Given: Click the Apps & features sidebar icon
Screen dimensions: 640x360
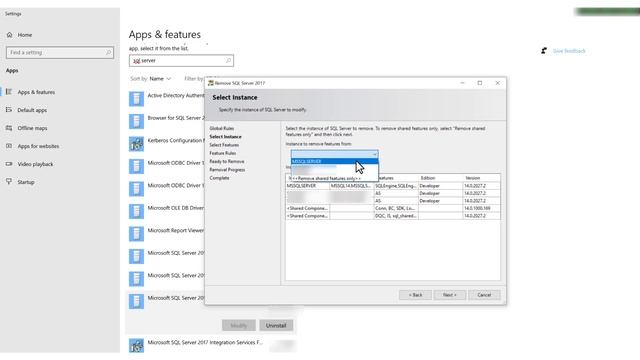Looking at the screenshot, I should click(9, 92).
